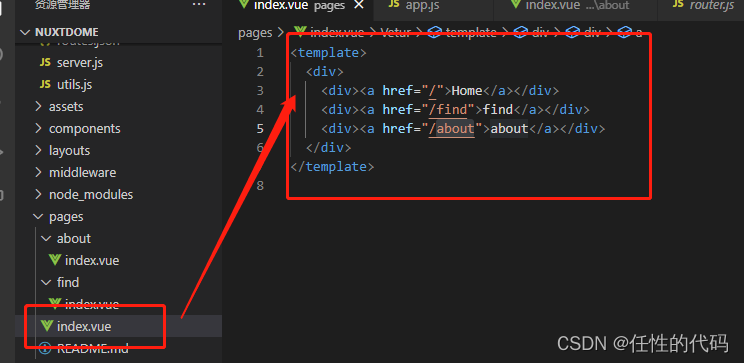Viewport: 744px width, 363px height.
Task: Click the Vue icon of about's index.vue
Action: 55,260
